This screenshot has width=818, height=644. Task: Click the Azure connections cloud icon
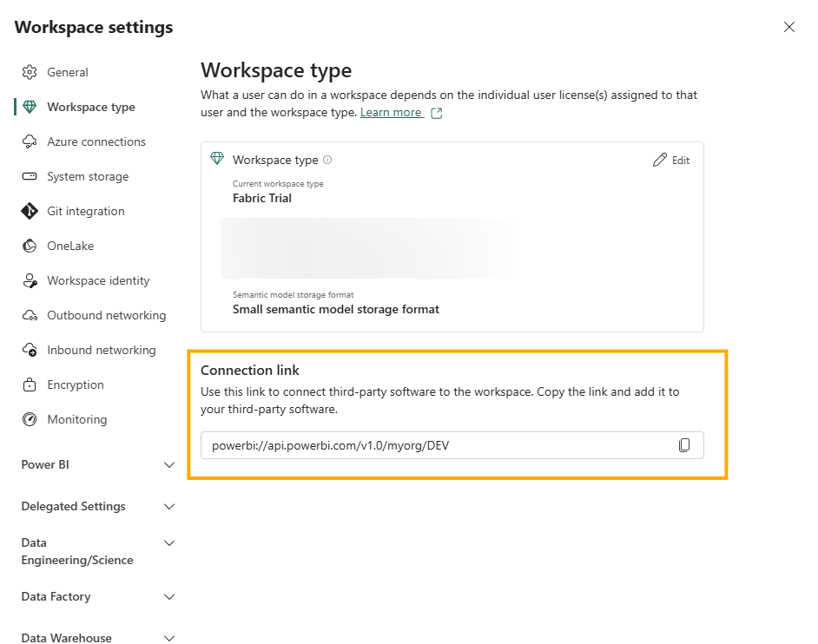(x=28, y=141)
